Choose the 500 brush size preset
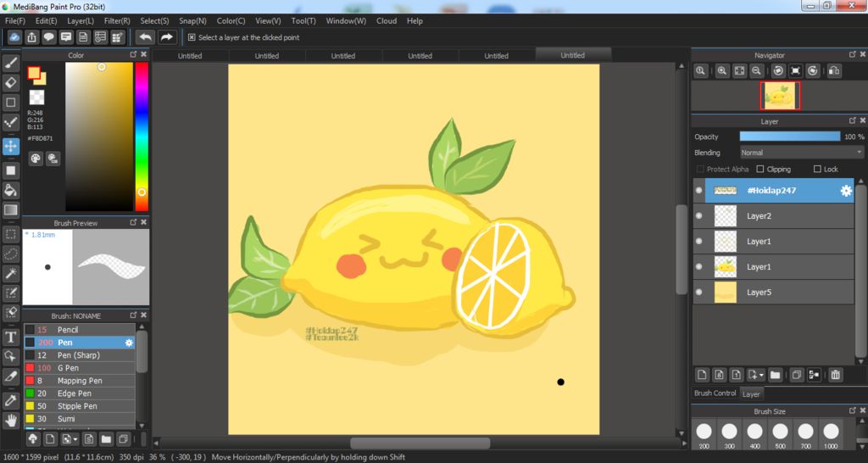This screenshot has width=868, height=463. pyautogui.click(x=780, y=432)
